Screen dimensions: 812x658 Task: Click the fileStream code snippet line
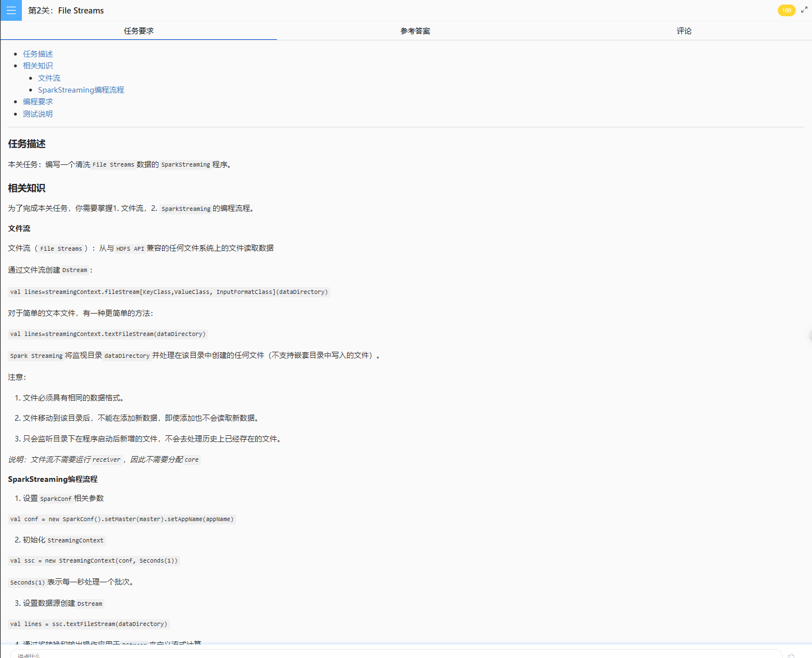point(169,292)
